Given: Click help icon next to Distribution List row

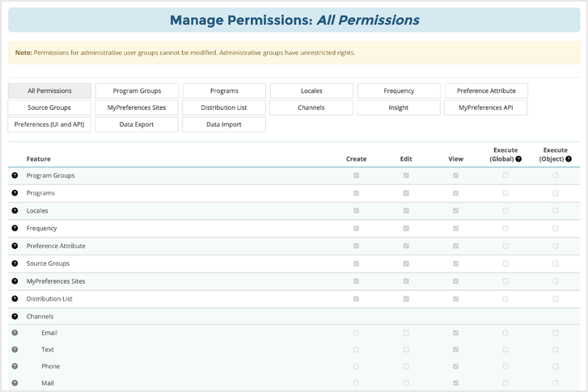Looking at the screenshot, I should tap(15, 299).
